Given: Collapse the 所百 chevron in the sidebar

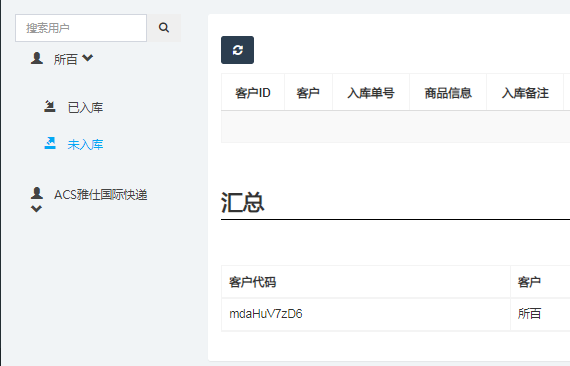Looking at the screenshot, I should [88, 58].
